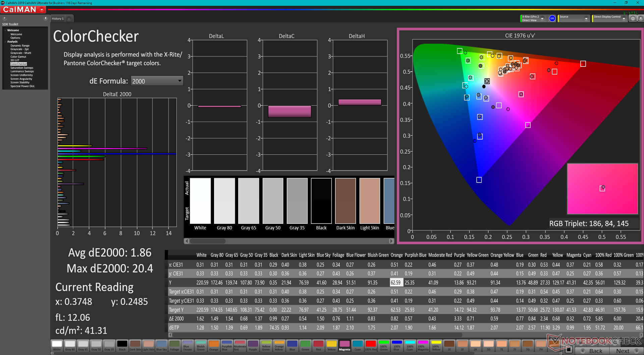This screenshot has width=644, height=355.
Task: Select Dynamic Range in the Analysis tree
Action: click(20, 46)
